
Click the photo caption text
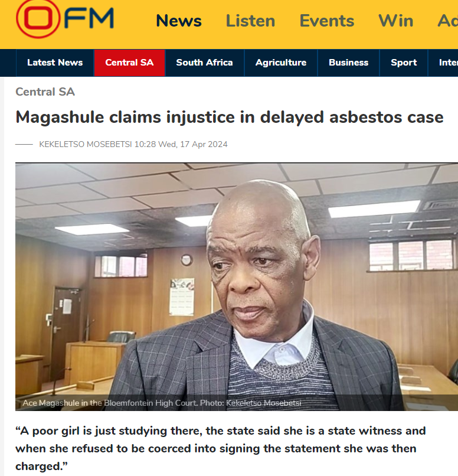[x=162, y=403]
